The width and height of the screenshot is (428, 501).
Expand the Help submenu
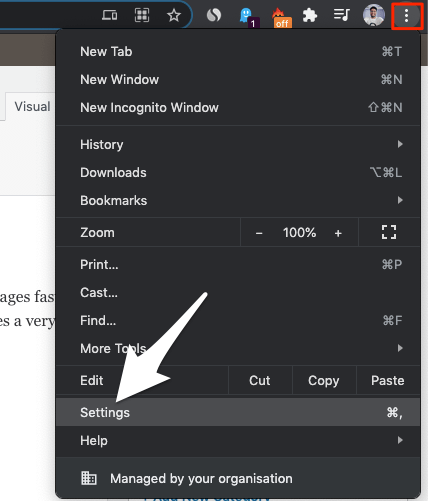[x=238, y=440]
